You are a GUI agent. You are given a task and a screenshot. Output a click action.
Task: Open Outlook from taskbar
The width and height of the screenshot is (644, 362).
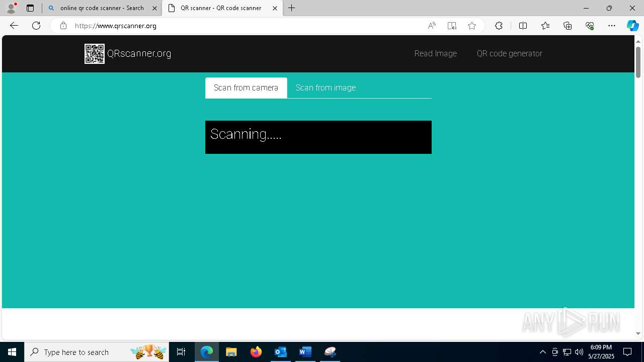281,352
